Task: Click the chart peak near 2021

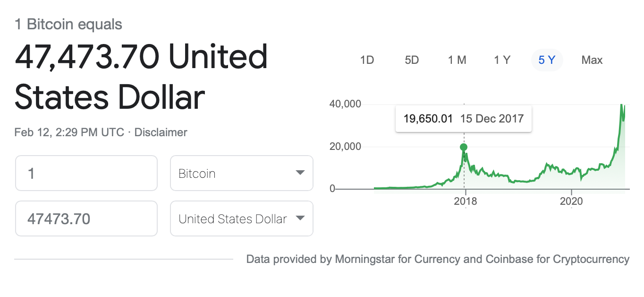Action: (621, 106)
